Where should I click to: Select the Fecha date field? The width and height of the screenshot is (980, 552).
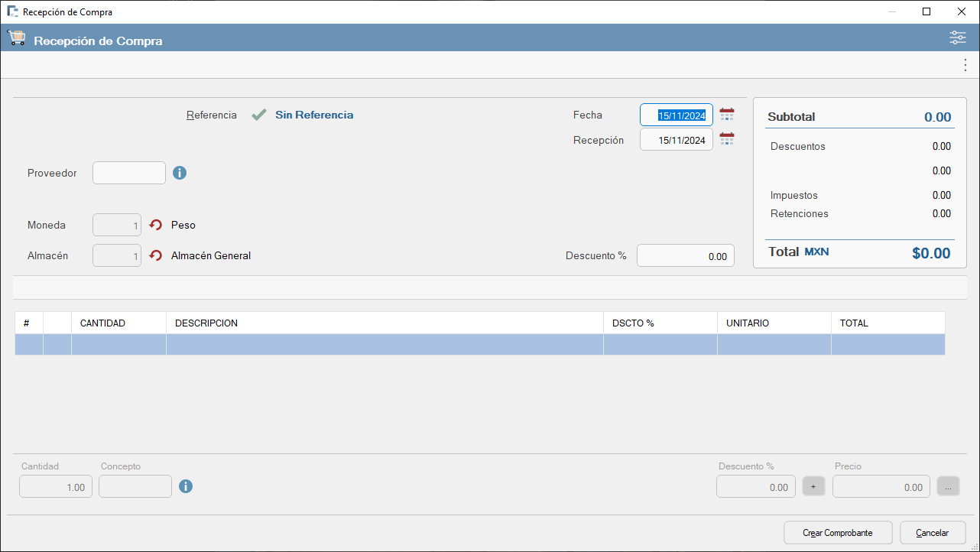click(x=677, y=115)
